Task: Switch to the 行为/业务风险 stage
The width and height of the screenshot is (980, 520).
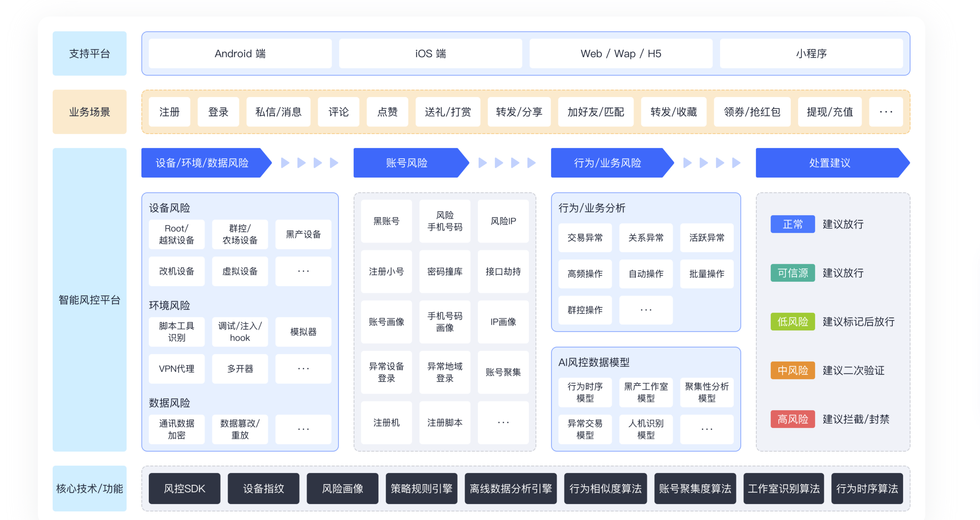Action: [x=608, y=163]
